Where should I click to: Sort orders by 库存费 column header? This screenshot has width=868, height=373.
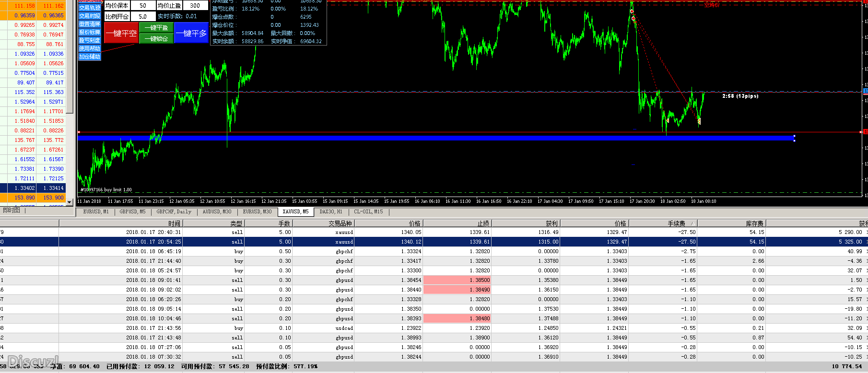[731, 223]
